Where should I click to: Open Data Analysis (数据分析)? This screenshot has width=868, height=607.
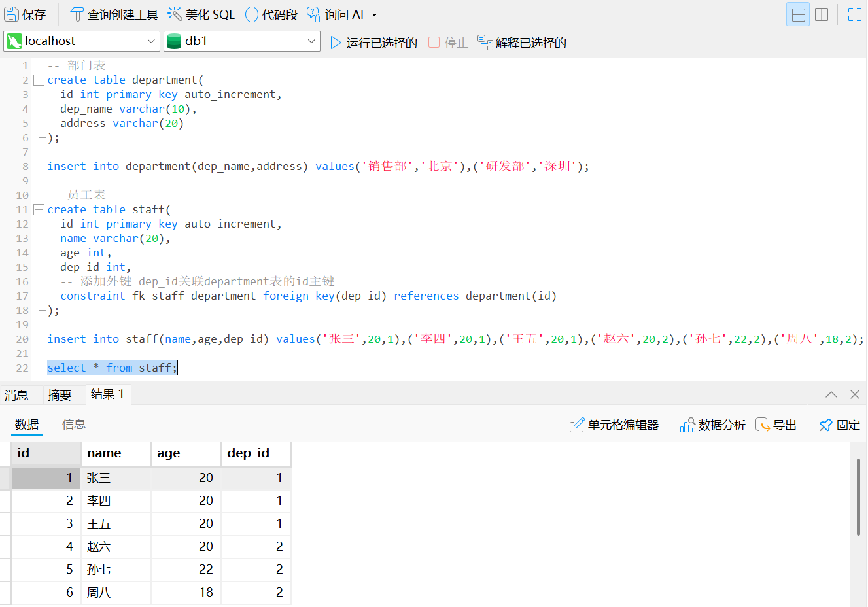coord(712,425)
